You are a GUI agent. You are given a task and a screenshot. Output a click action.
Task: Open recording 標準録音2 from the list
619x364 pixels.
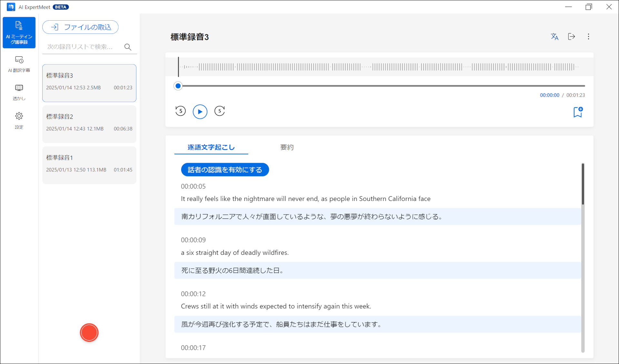(x=89, y=124)
